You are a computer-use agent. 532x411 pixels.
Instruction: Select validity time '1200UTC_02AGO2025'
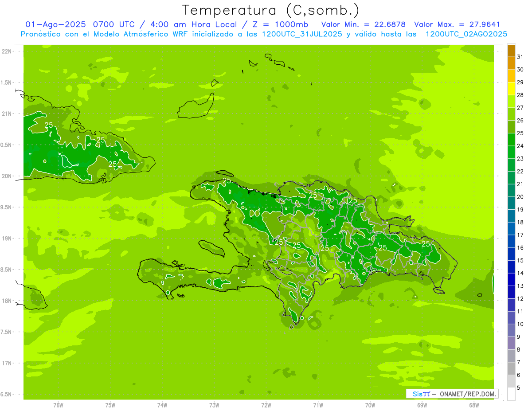(x=466, y=34)
